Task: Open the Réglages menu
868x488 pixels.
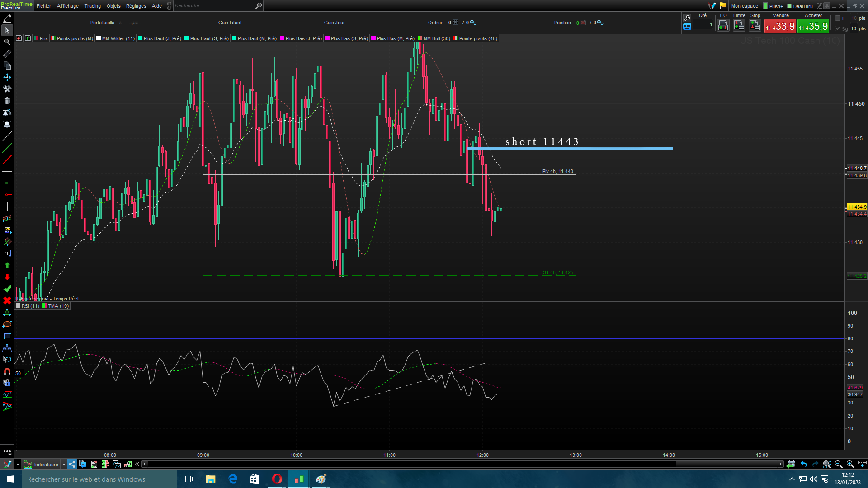Action: point(136,6)
